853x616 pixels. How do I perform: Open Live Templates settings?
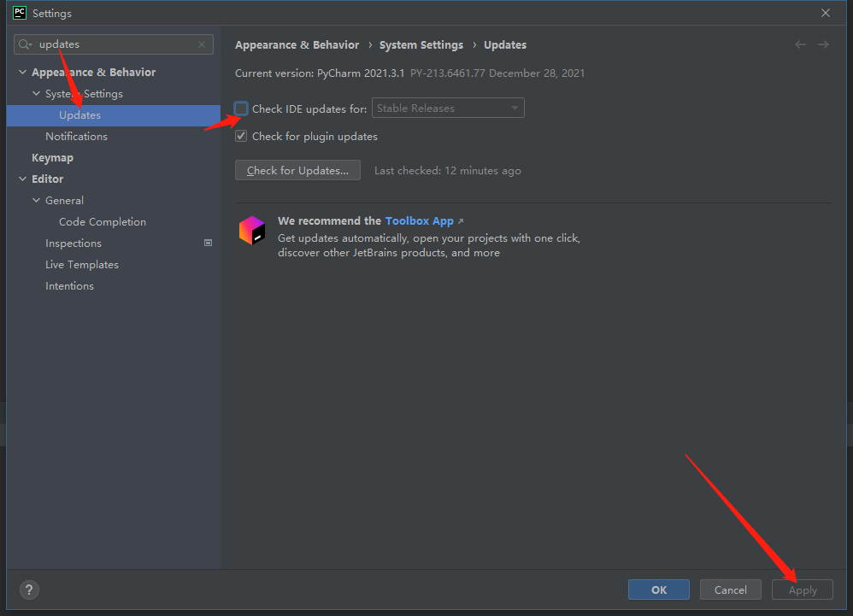(x=81, y=265)
